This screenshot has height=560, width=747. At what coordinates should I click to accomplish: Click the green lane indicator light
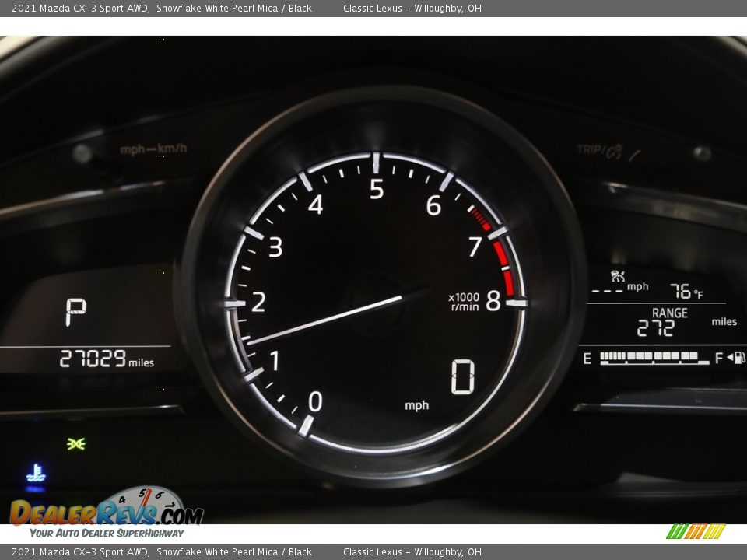pyautogui.click(x=76, y=444)
